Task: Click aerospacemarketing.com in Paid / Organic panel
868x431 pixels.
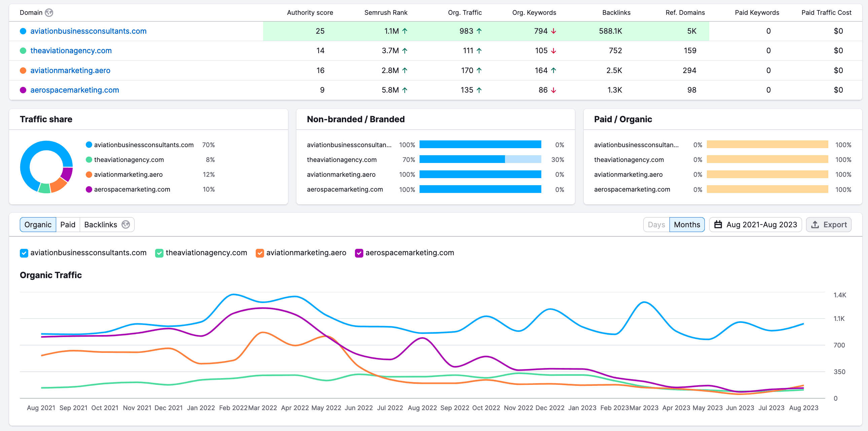Action: click(632, 189)
